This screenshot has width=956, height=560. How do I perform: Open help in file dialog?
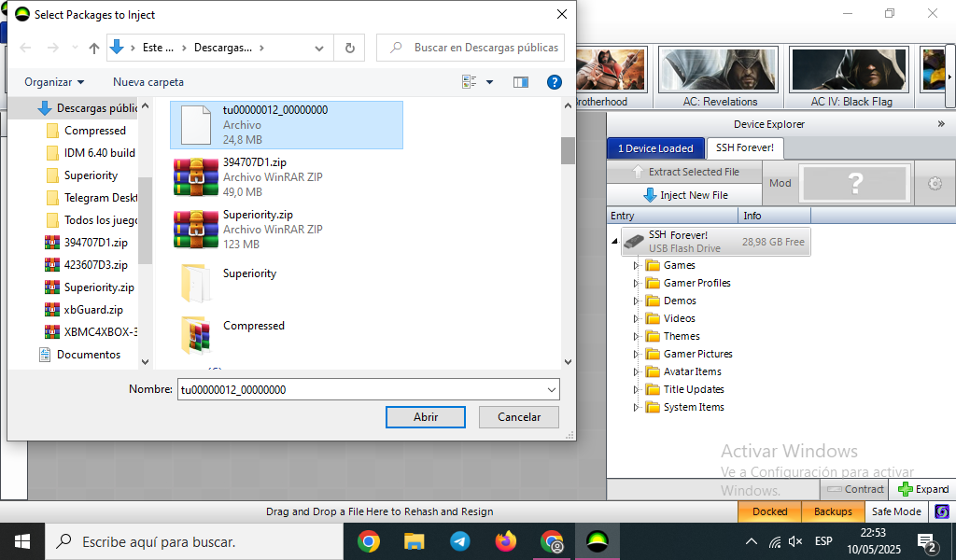555,82
